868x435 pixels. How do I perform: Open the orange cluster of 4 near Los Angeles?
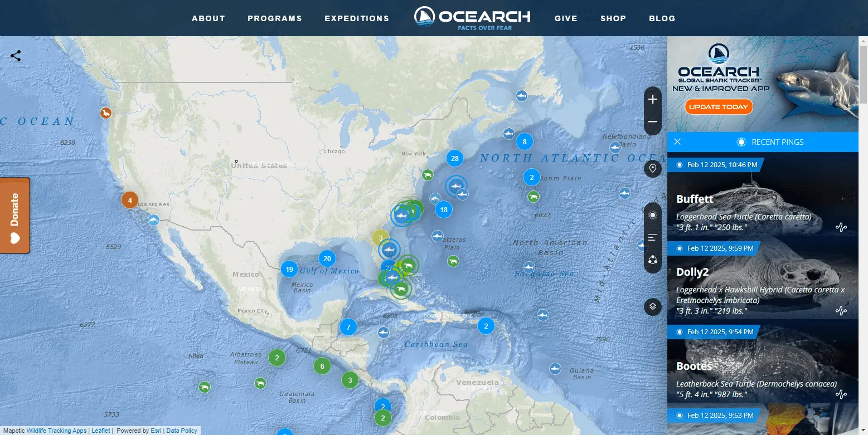tap(130, 199)
